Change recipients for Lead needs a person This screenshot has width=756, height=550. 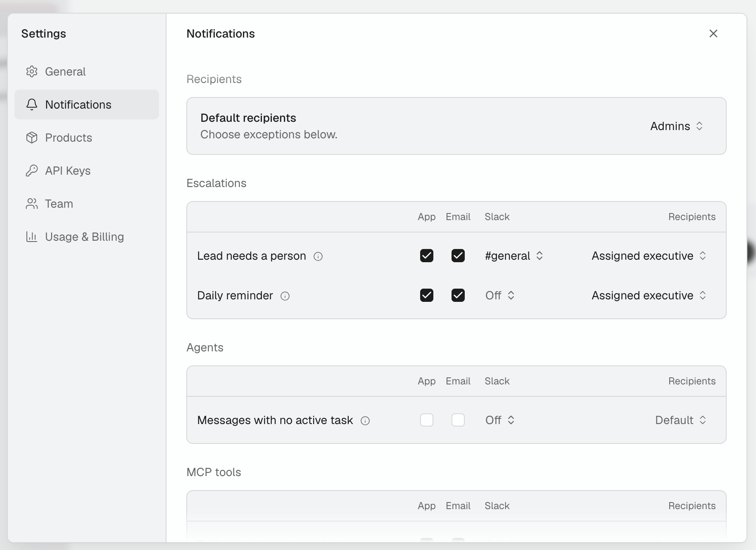[x=649, y=256]
